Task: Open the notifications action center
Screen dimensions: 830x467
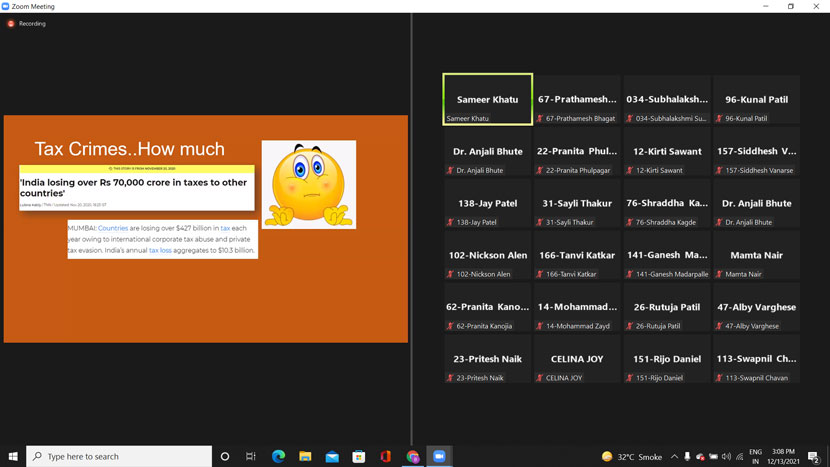Action: 814,456
